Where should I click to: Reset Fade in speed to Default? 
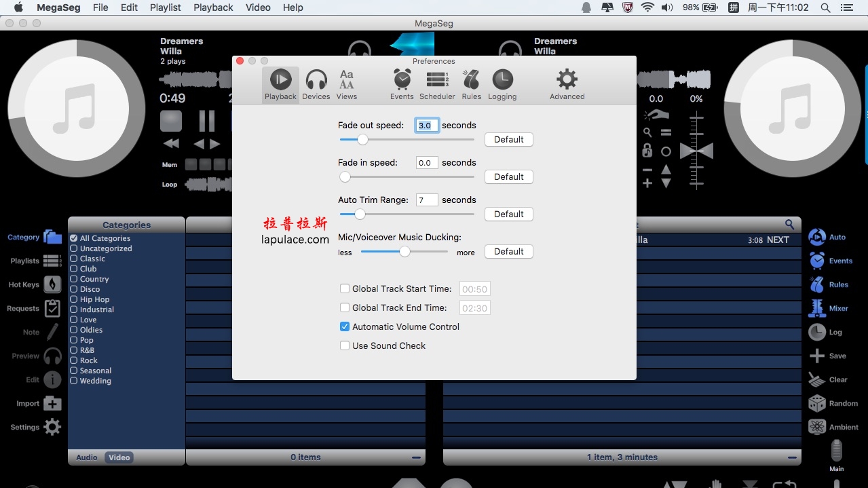click(x=509, y=177)
